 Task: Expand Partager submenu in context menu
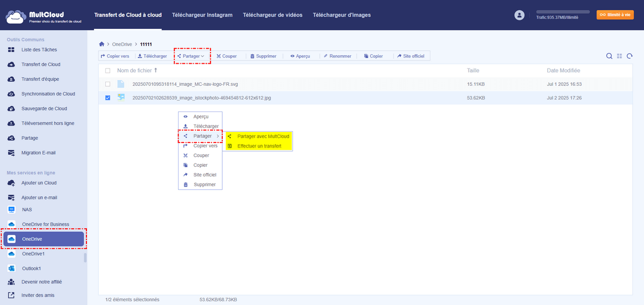pyautogui.click(x=200, y=136)
